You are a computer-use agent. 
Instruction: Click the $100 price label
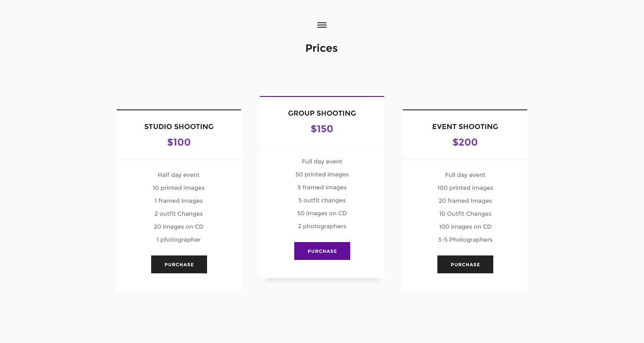pos(179,142)
